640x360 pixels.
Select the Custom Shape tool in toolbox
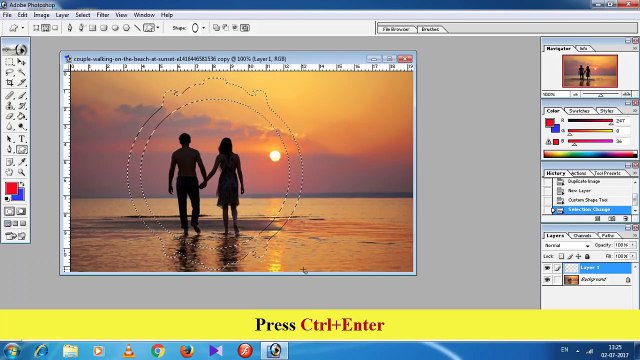tap(22, 149)
